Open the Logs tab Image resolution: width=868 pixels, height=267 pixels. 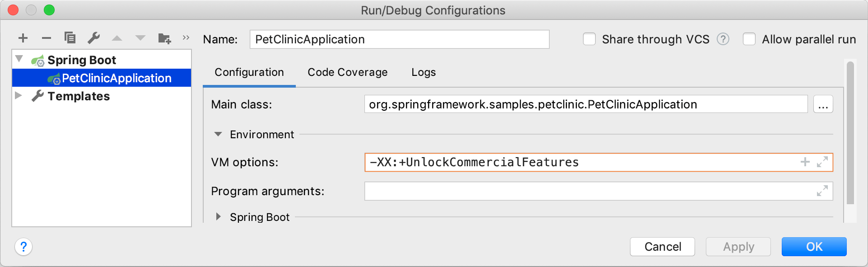(x=423, y=72)
